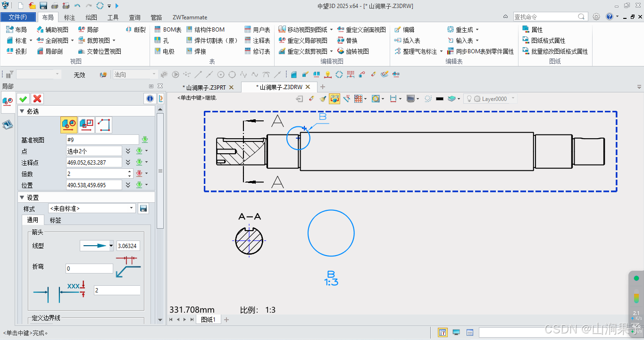
Task: Click the eraser icon in the view toolbar
Action: tap(311, 99)
